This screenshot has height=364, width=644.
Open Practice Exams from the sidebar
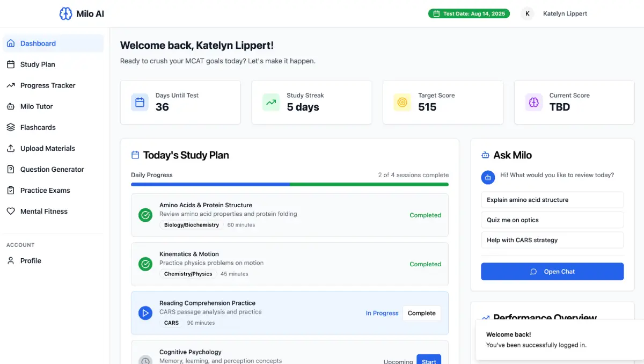click(x=45, y=190)
